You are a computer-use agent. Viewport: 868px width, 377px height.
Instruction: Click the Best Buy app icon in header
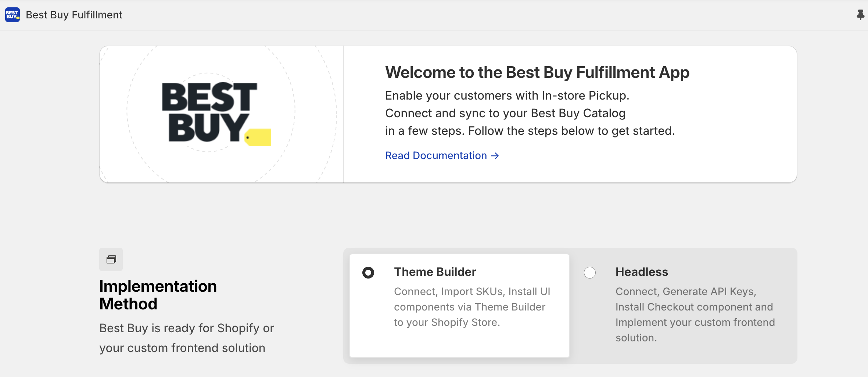[x=12, y=15]
